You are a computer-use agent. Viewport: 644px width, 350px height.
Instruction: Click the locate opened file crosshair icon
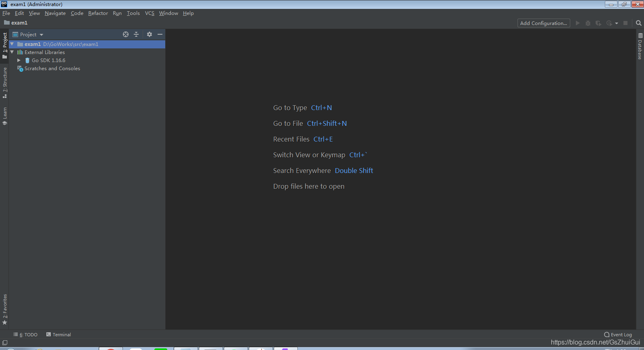(x=126, y=34)
